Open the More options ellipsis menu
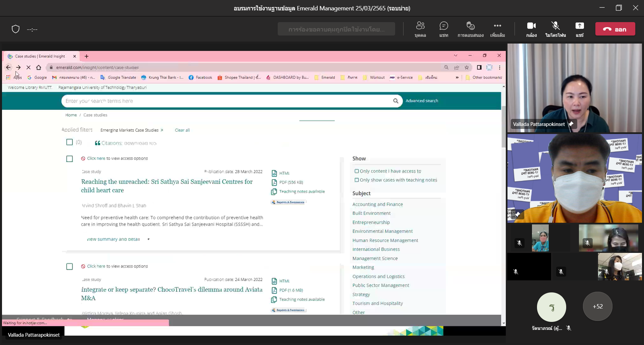 point(497,26)
